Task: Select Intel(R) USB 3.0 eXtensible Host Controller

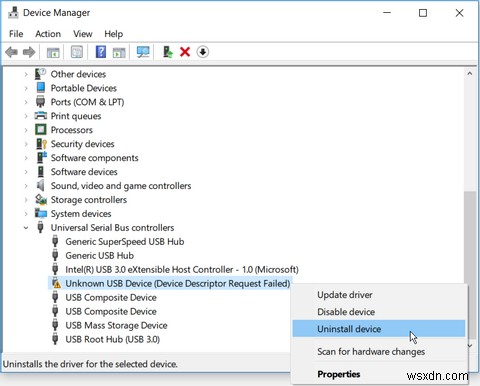Action: 182,269
